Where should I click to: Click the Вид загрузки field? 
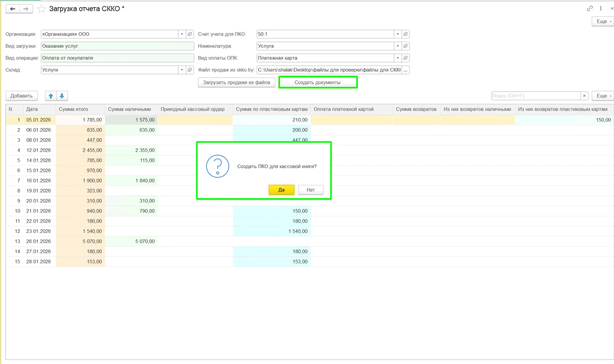click(x=117, y=46)
